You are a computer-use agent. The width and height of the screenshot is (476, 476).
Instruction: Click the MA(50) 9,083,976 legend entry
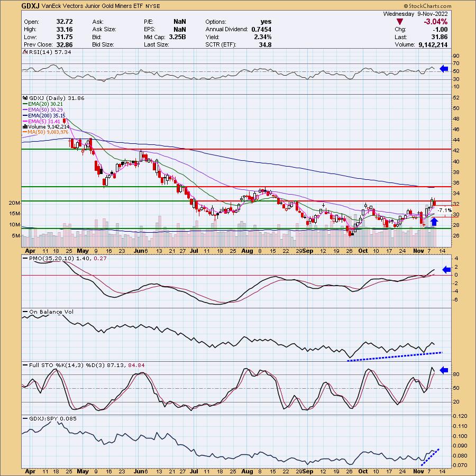(48, 132)
